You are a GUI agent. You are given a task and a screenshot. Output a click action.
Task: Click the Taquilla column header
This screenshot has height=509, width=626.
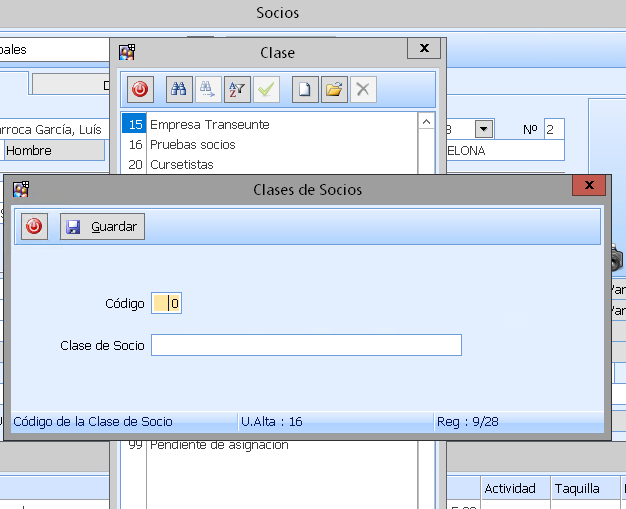click(x=577, y=489)
